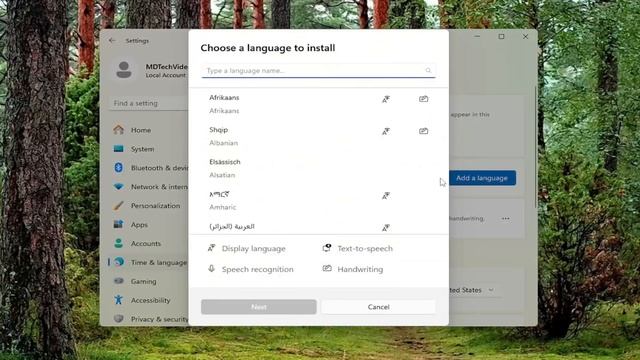Viewport: 640px width, 360px height.
Task: Click the search magnifier icon in dialog
Action: point(428,71)
